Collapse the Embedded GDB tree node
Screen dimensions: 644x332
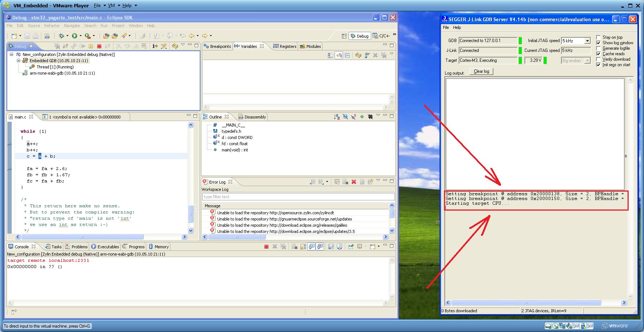18,61
